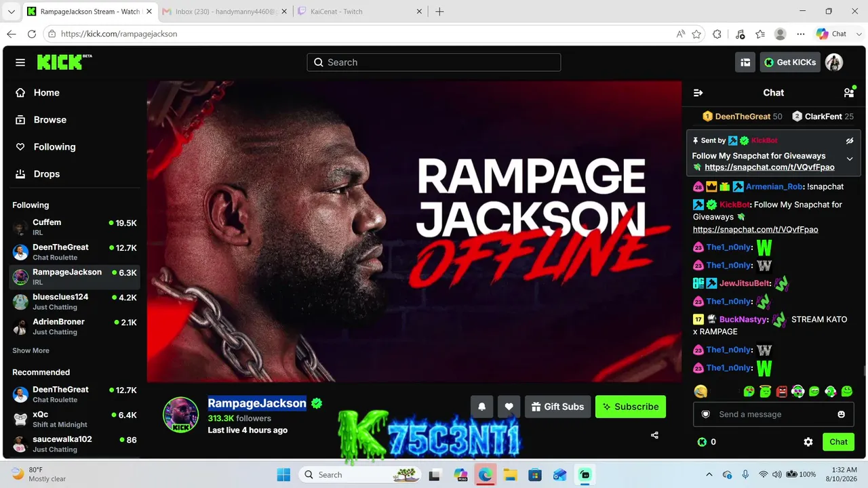Viewport: 868px width, 488px height.
Task: Open Copilot Chat in the Edge toolbar
Action: [831, 34]
